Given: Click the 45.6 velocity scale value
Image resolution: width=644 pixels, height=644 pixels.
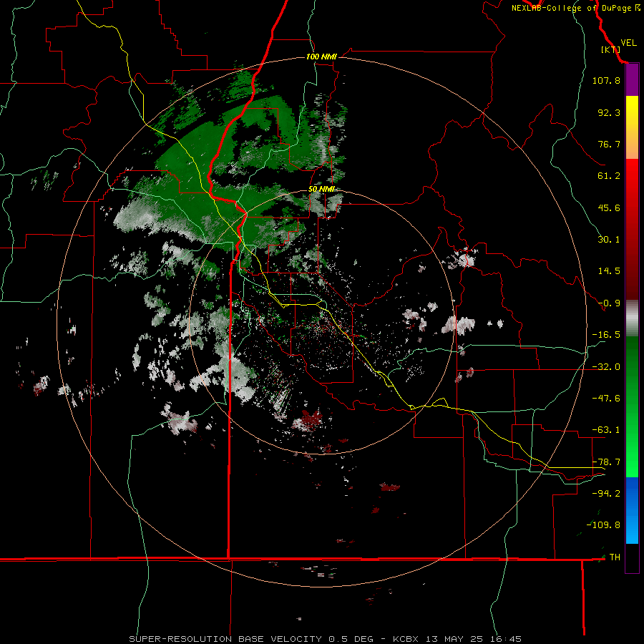Looking at the screenshot, I should pyautogui.click(x=609, y=208).
